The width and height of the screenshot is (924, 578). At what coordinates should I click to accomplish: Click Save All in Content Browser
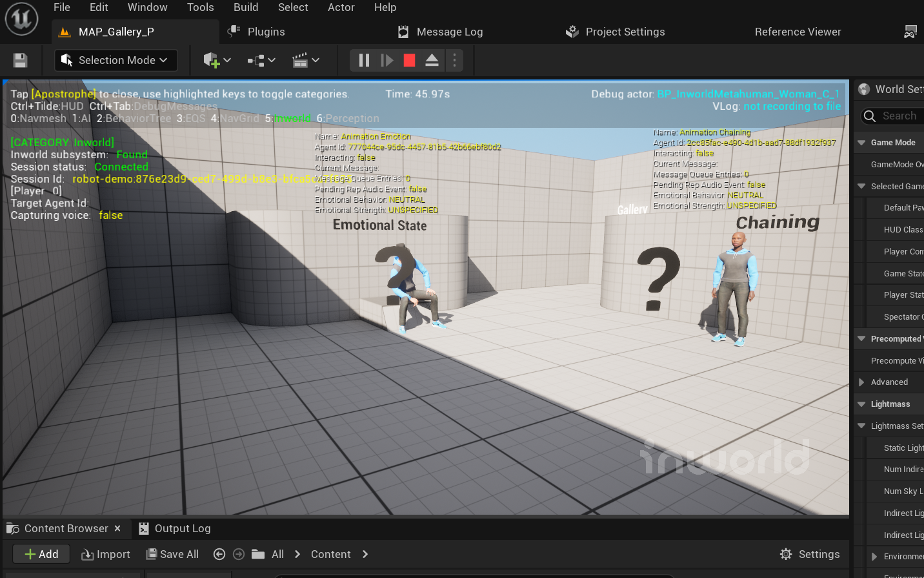tap(172, 554)
